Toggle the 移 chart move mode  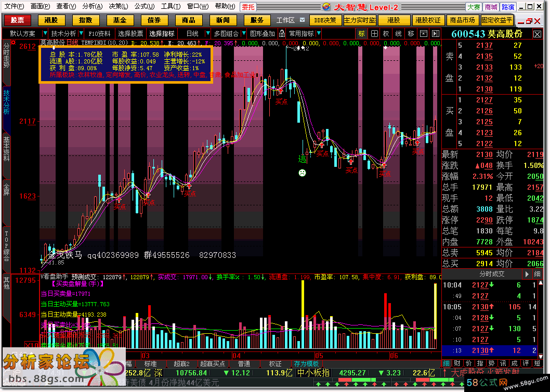[411, 34]
